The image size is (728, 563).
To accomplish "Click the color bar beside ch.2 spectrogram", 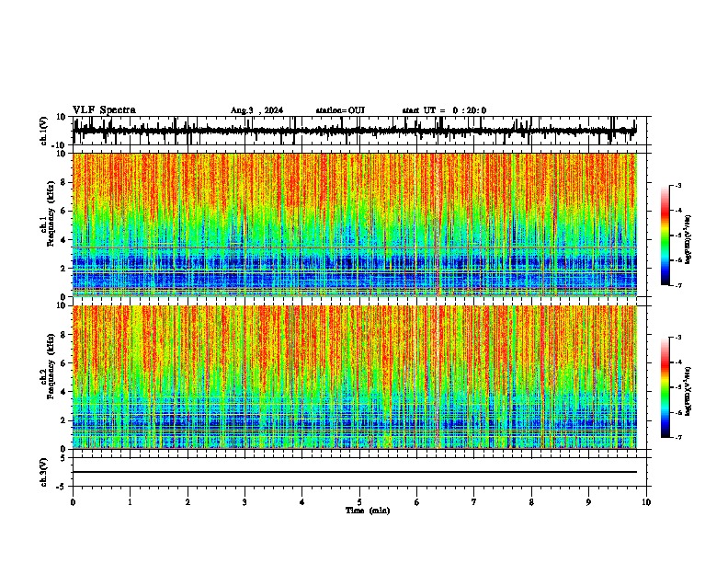I will tap(665, 387).
